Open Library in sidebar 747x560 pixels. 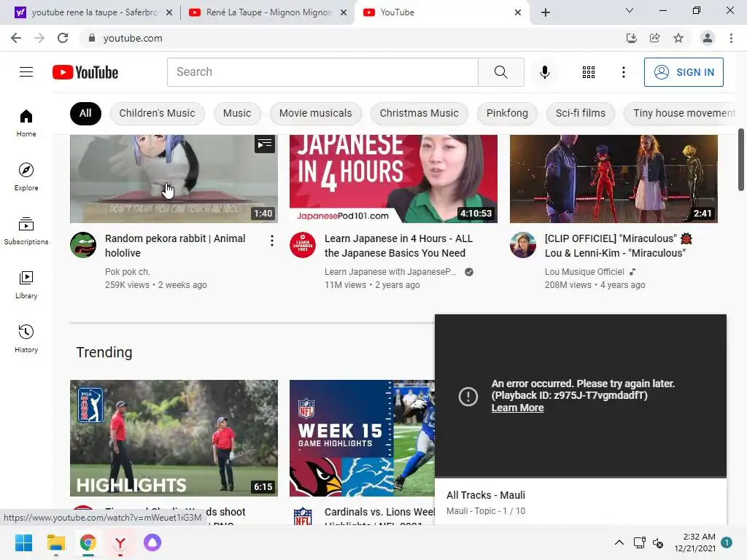coord(26,285)
